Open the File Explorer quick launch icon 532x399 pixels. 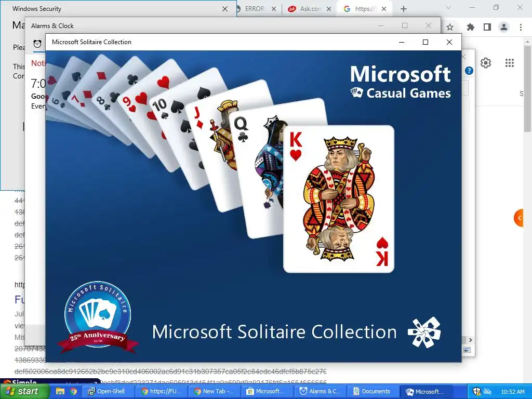click(60, 391)
